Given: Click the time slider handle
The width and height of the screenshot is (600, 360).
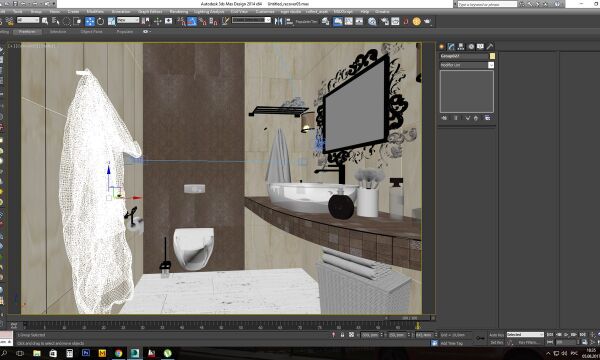Looking at the screenshot, I should pyautogui.click(x=409, y=318).
